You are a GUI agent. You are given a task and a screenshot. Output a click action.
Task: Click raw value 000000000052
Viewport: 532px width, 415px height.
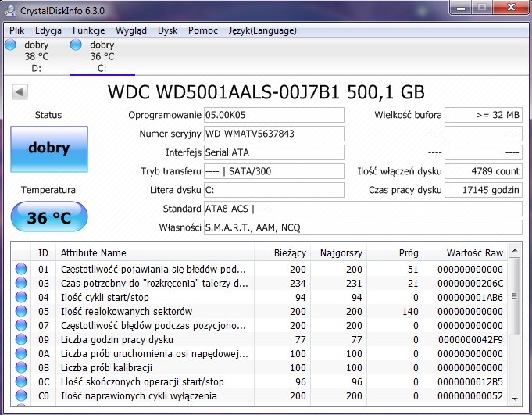click(x=470, y=396)
